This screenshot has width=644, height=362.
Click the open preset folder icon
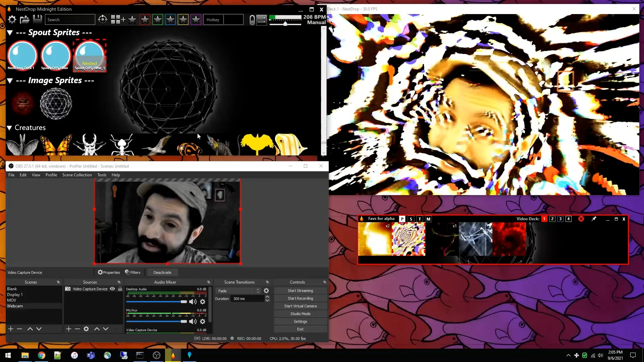pos(25,19)
